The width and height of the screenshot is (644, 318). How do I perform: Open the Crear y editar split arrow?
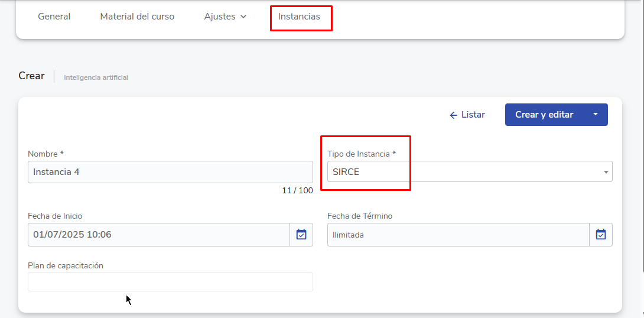coord(596,115)
